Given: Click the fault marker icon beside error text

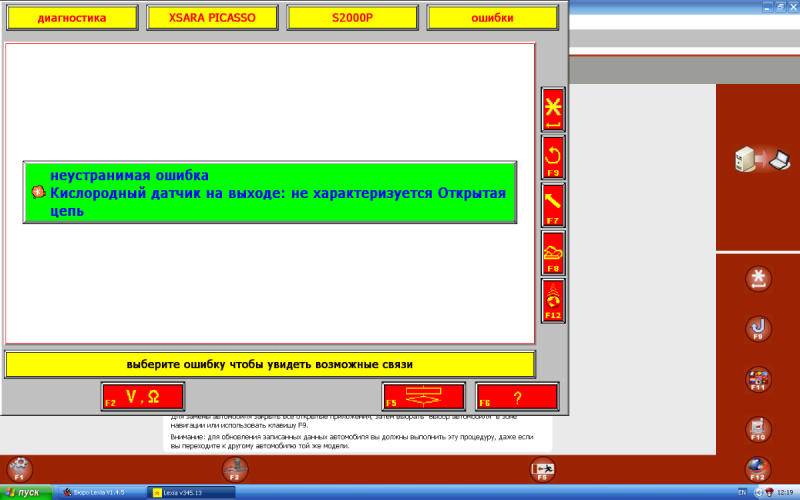Looking at the screenshot, I should (38, 192).
